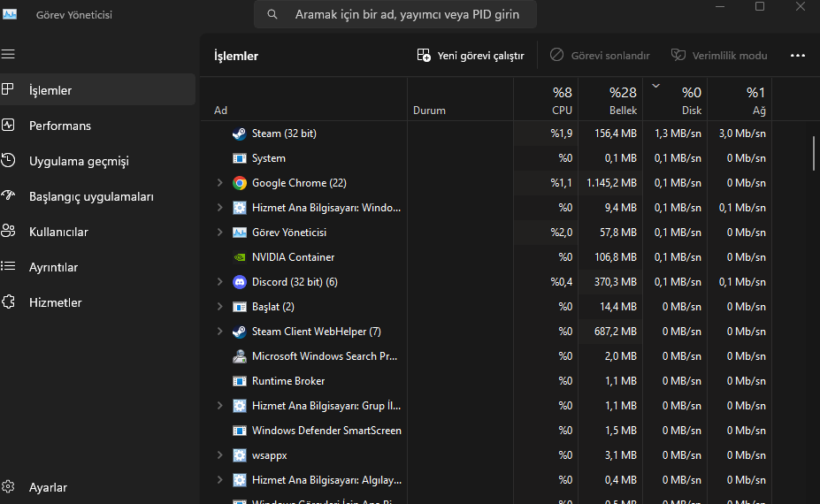The image size is (820, 504).
Task: Expand Steam Client WebHelper (7) group
Action: point(219,331)
